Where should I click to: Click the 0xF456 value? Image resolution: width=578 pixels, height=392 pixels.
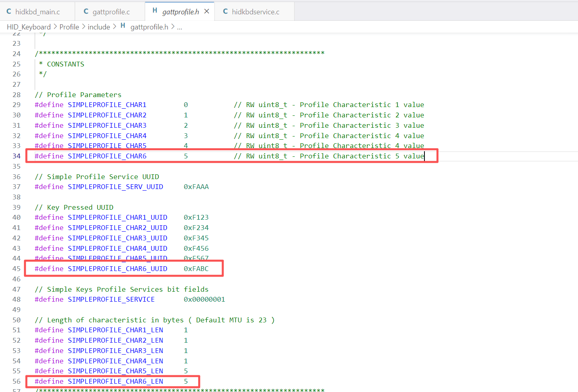point(196,248)
